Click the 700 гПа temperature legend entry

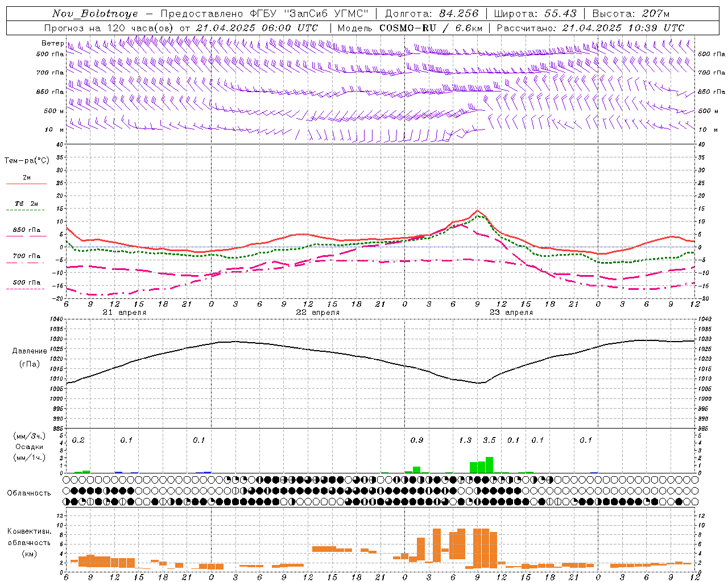click(27, 256)
